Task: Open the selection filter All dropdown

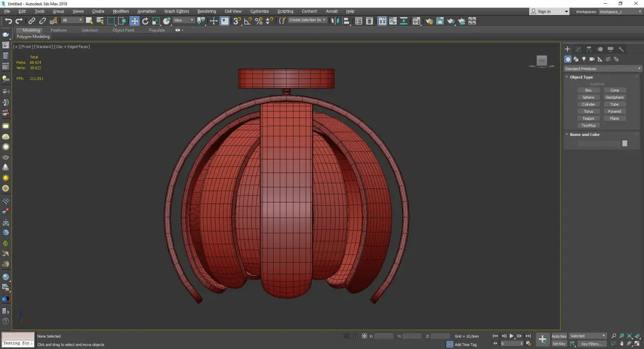Action: click(72, 20)
